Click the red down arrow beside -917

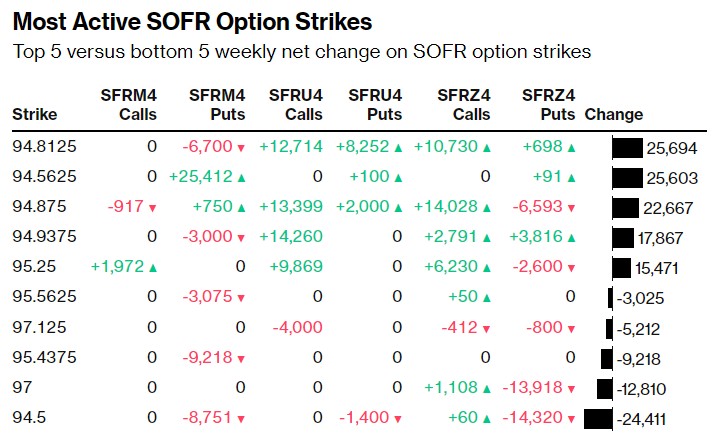[153, 208]
